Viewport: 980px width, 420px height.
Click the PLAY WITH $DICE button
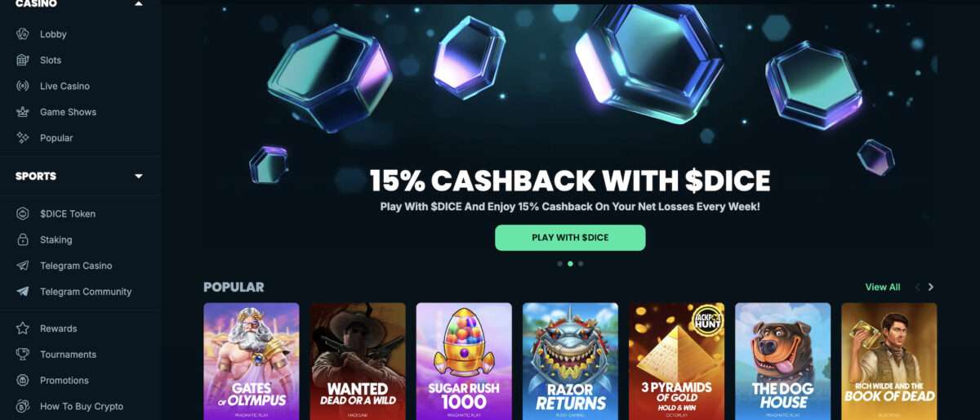click(x=570, y=238)
